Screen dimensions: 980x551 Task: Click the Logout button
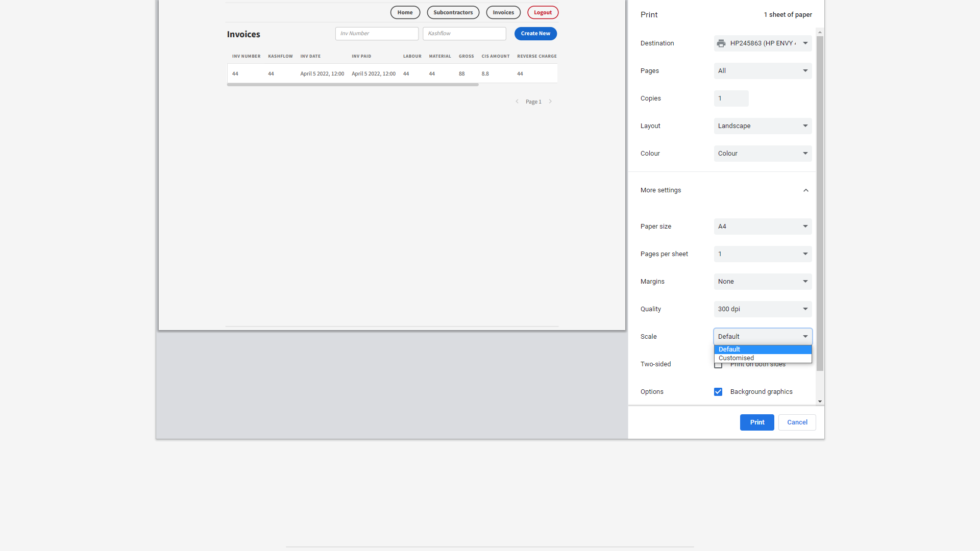(x=543, y=12)
